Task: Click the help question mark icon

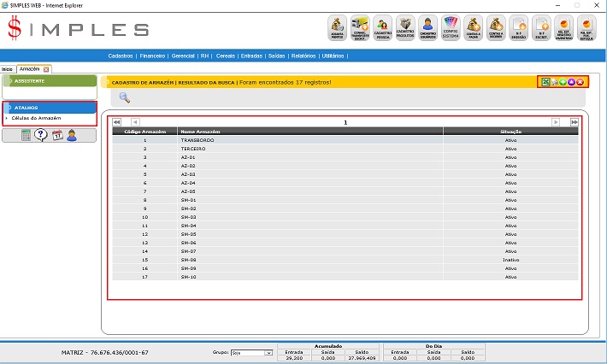Action: 41,134
